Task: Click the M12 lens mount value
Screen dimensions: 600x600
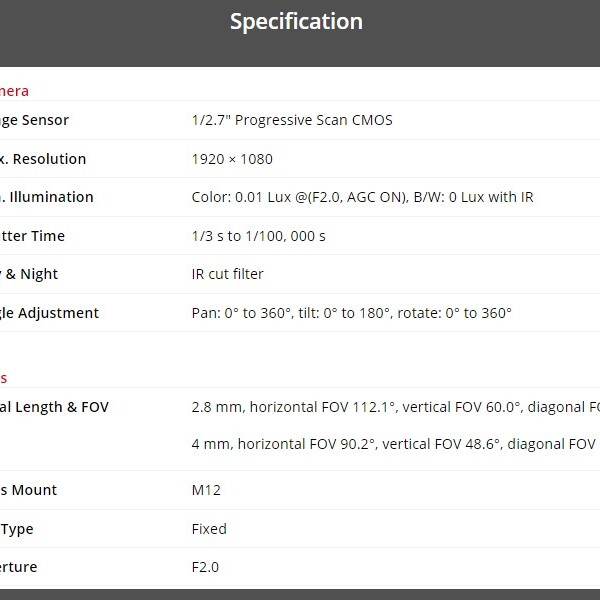Action: 206,490
